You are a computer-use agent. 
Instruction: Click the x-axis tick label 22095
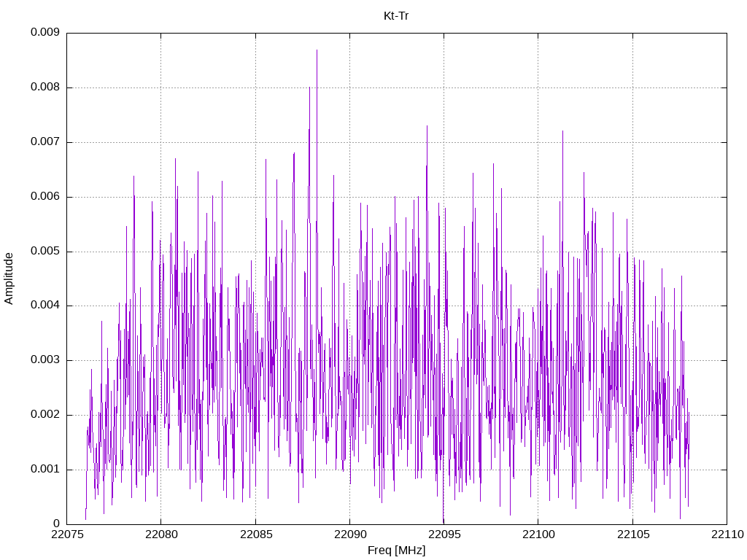point(444,534)
